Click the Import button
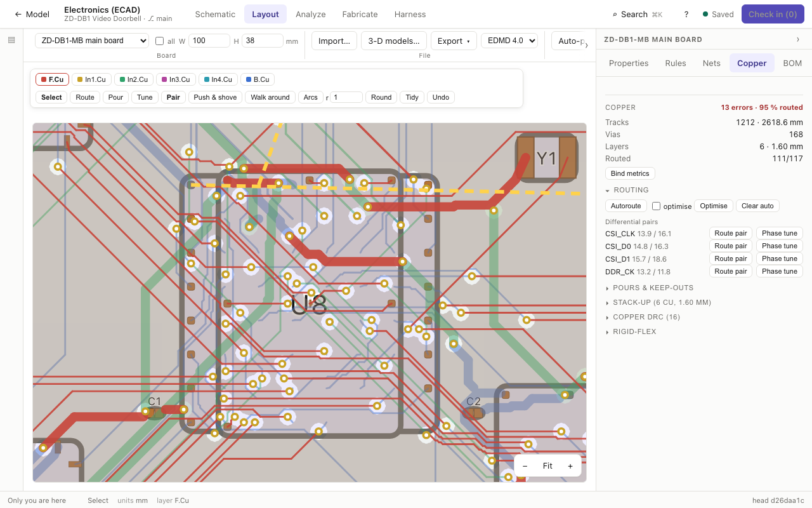The image size is (812, 508). [x=334, y=41]
